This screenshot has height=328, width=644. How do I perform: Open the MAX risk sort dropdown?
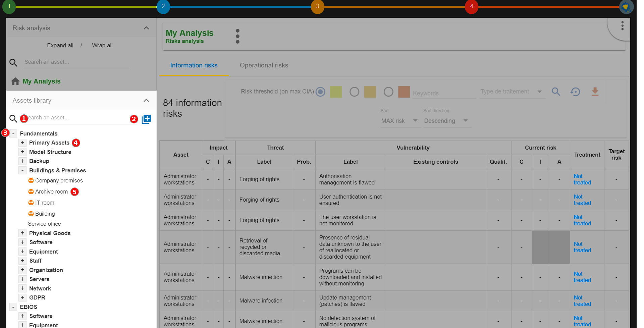pyautogui.click(x=399, y=121)
